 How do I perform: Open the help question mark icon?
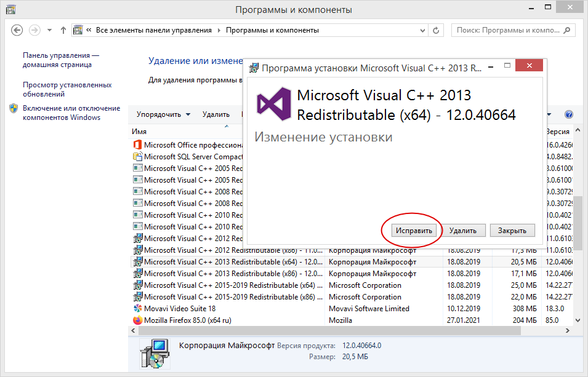568,114
